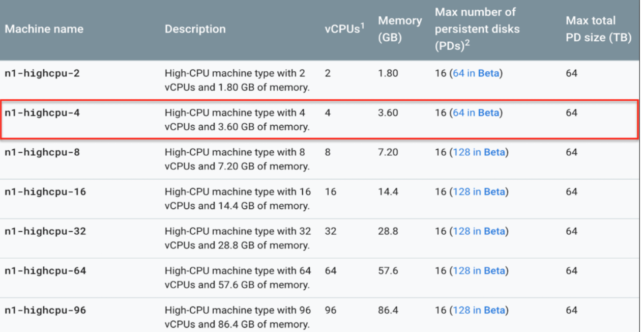Open the '128 in Beta' link for n1-highcpu-32
Image resolution: width=644 pixels, height=332 pixels.
pos(478,231)
